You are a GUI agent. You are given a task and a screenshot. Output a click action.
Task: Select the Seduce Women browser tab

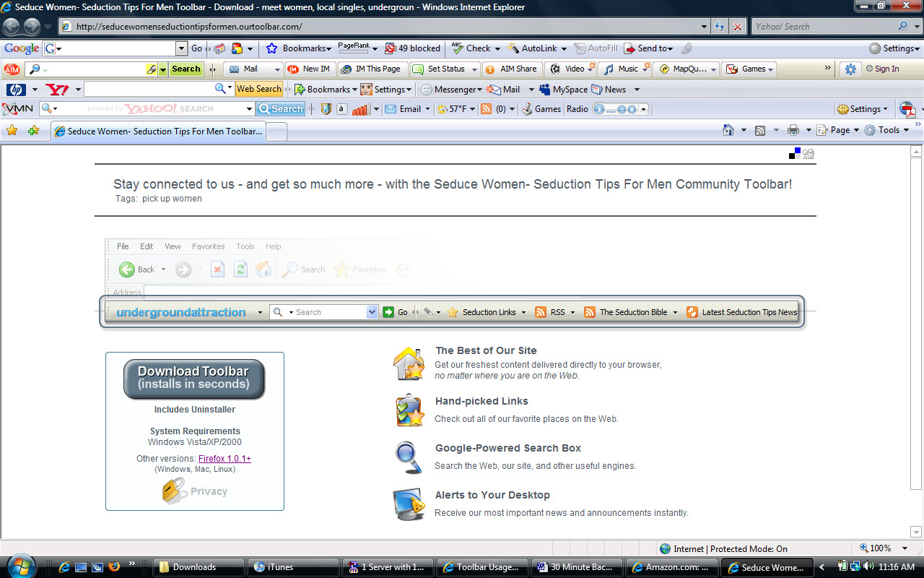tap(159, 131)
